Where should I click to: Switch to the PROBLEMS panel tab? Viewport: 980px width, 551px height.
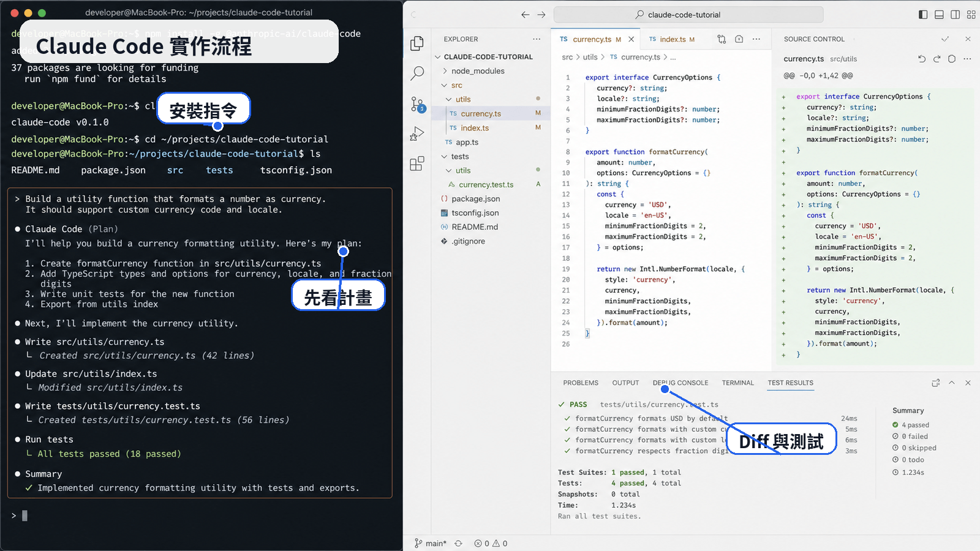pyautogui.click(x=581, y=383)
